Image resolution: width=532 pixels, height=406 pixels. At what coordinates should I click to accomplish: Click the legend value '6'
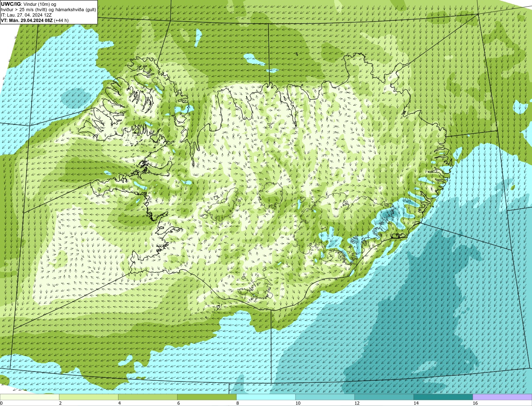(178, 403)
